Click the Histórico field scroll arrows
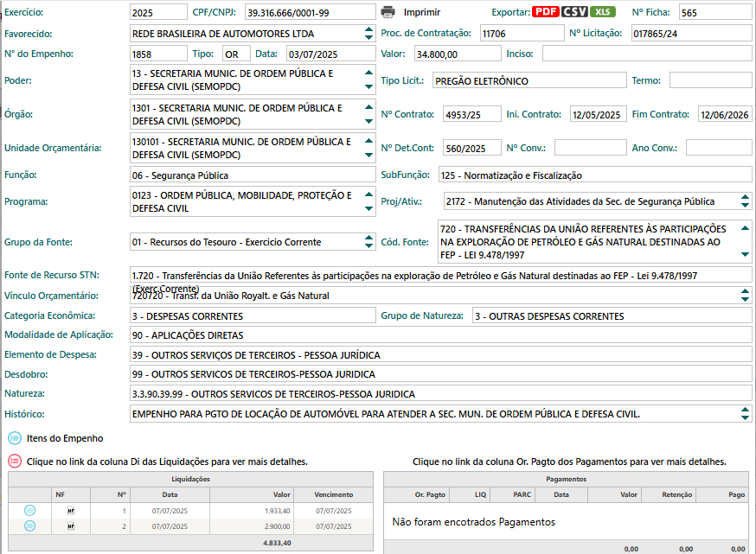Viewport: 756px width, 554px height. 746,414
